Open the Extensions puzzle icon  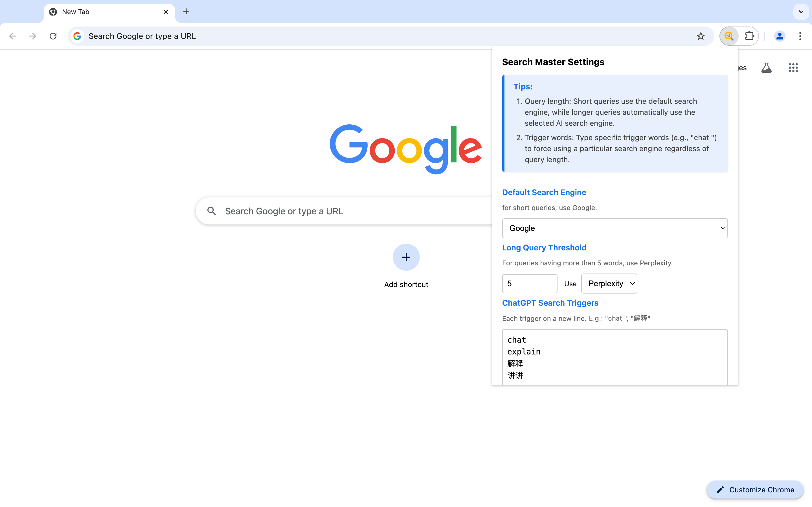click(x=749, y=36)
